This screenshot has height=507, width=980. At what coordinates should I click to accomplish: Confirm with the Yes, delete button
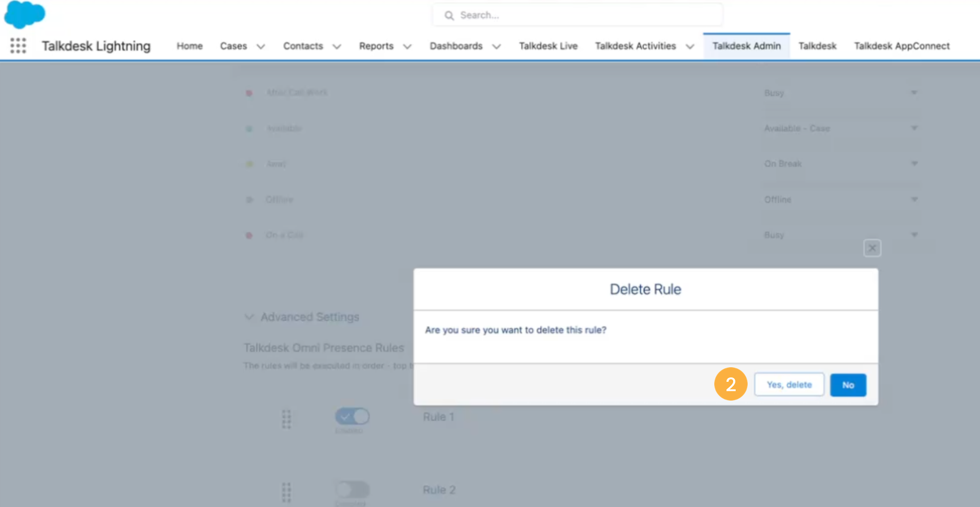pos(789,385)
